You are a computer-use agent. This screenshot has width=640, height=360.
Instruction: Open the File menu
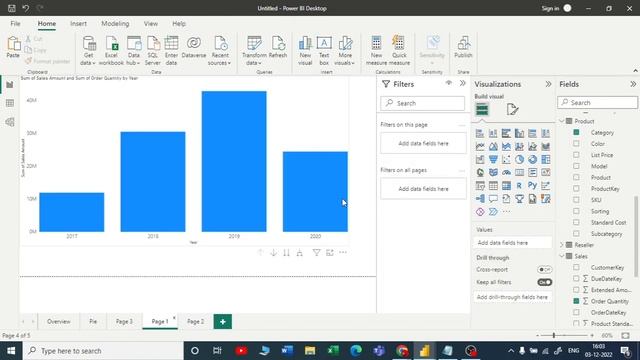point(16,24)
